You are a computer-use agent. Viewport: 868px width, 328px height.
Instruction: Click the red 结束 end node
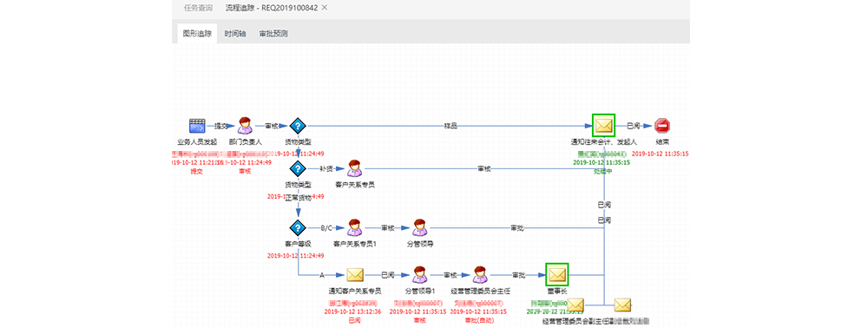pos(661,126)
